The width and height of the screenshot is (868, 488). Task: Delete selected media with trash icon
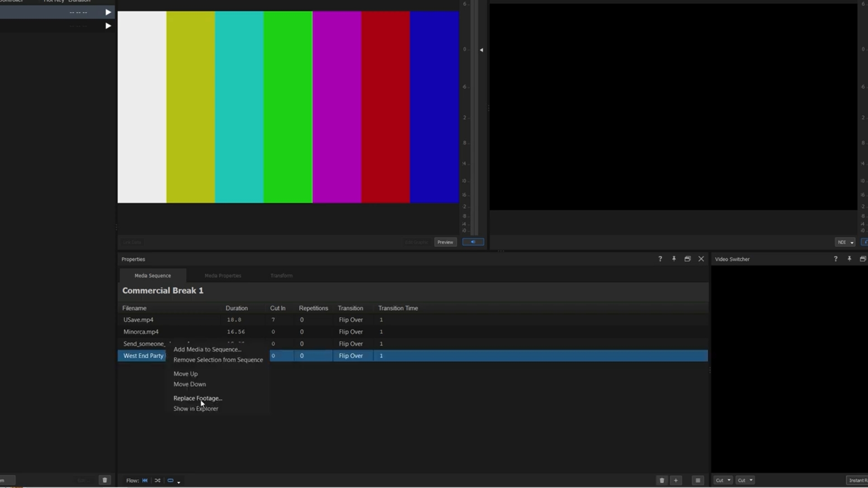click(x=662, y=480)
